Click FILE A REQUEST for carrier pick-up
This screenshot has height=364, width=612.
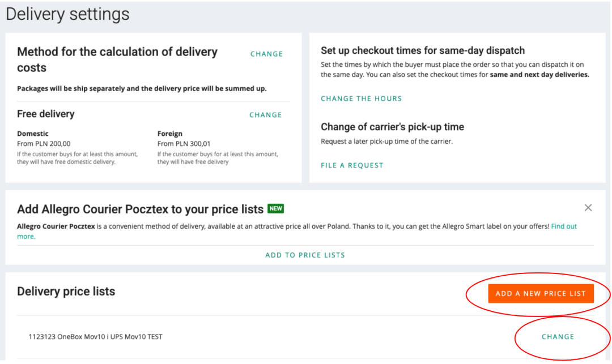pos(352,165)
